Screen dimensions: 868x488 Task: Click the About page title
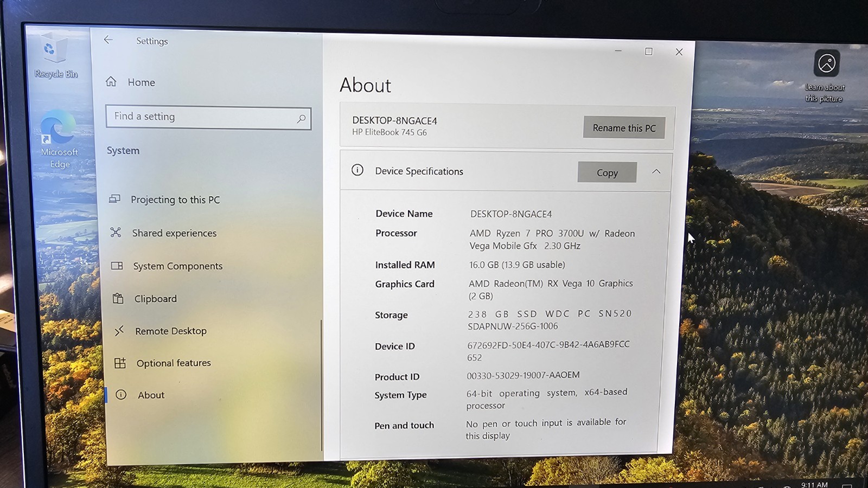click(365, 86)
